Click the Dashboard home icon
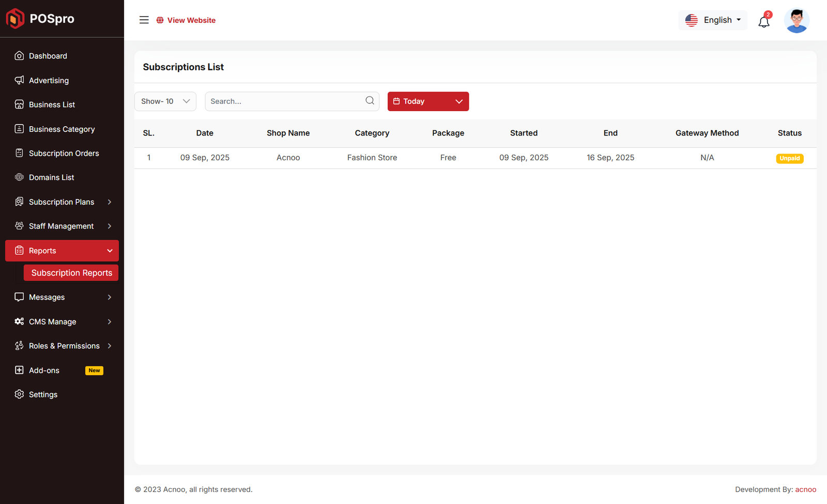Image resolution: width=827 pixels, height=504 pixels. [19, 56]
